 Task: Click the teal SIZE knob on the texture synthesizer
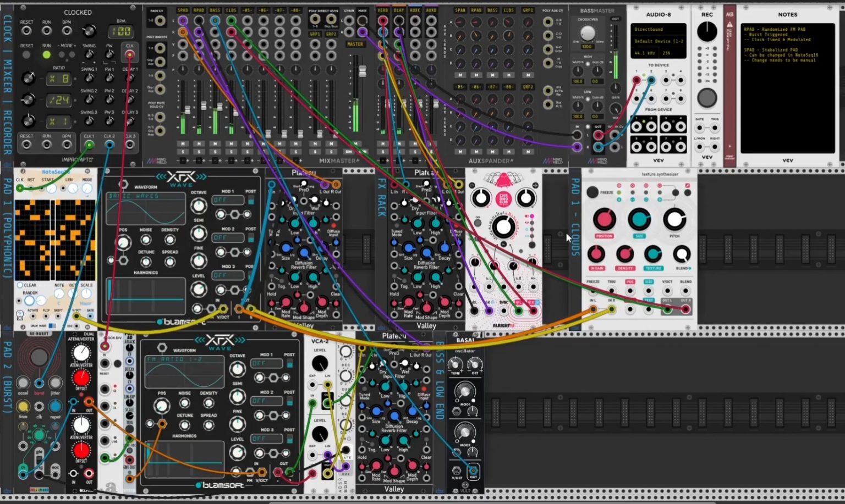(x=639, y=219)
